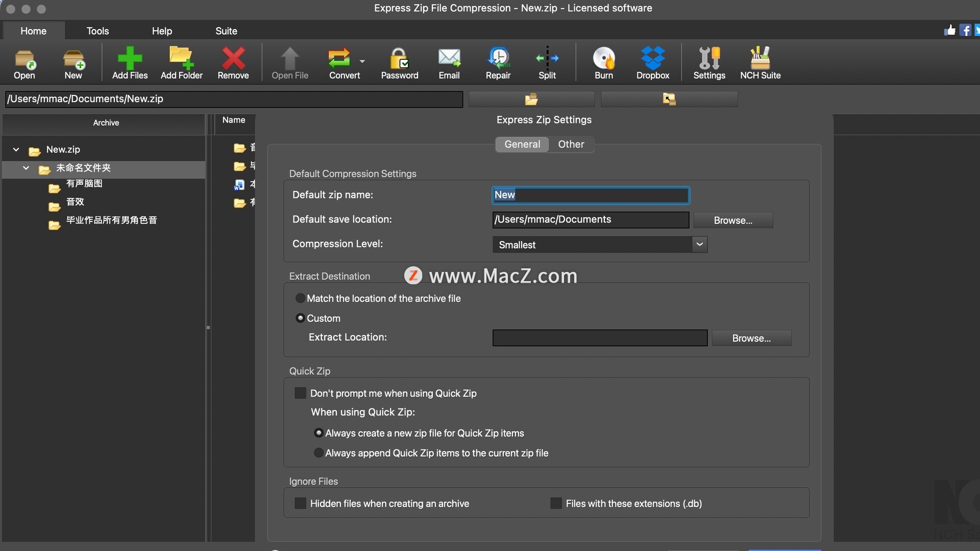Click the Burn disc icon
This screenshot has width=980, height=551.
click(603, 59)
